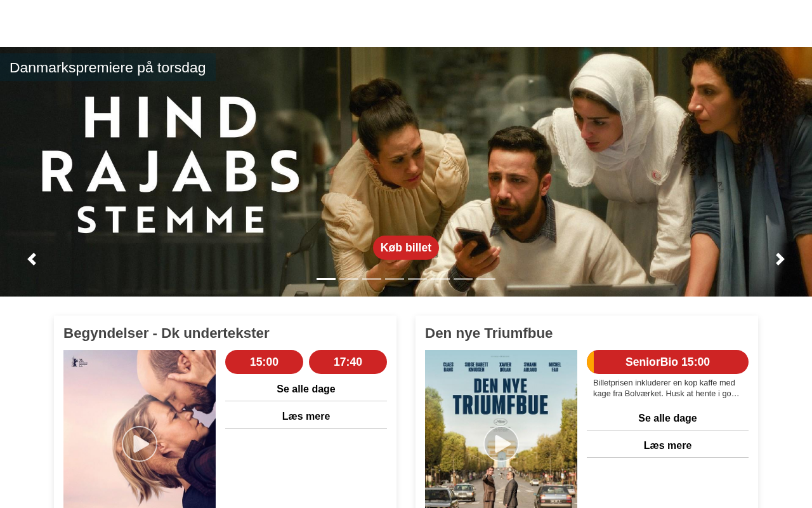Advance to next slide with right arrow
812x508 pixels.
780,259
